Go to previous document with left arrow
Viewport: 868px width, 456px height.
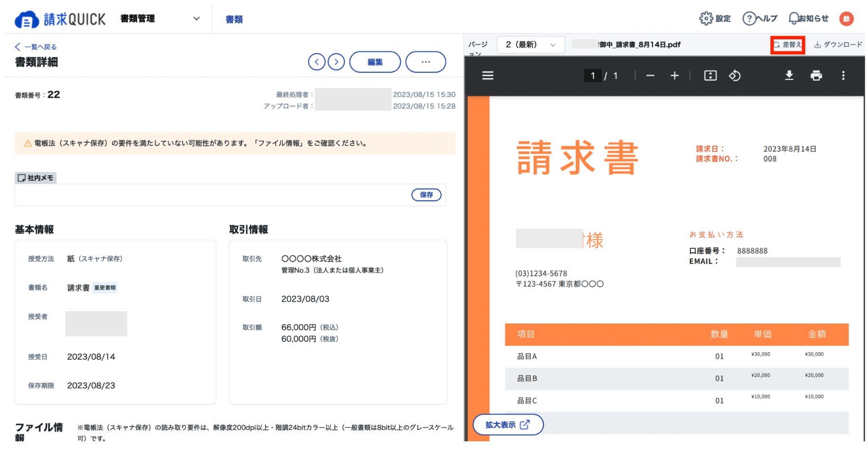[x=317, y=62]
